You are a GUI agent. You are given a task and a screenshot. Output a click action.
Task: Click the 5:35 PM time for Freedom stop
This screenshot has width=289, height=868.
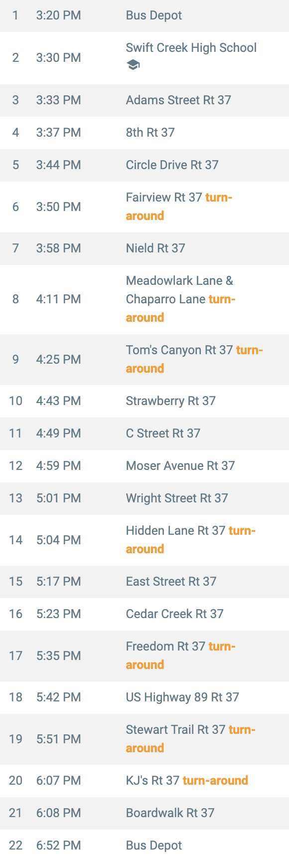coord(58,655)
